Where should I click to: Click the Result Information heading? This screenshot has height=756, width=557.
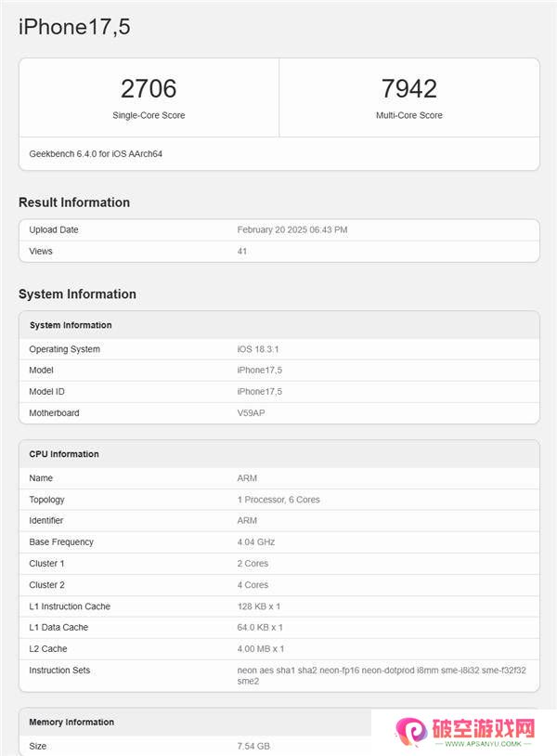74,202
